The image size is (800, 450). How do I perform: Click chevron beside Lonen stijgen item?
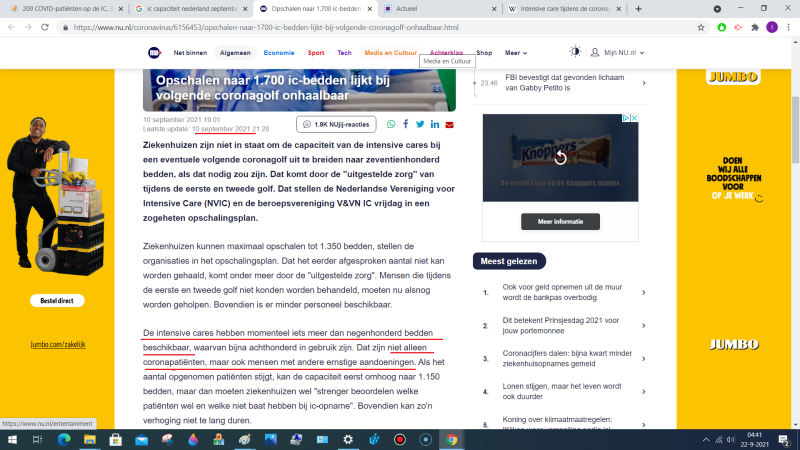point(643,392)
